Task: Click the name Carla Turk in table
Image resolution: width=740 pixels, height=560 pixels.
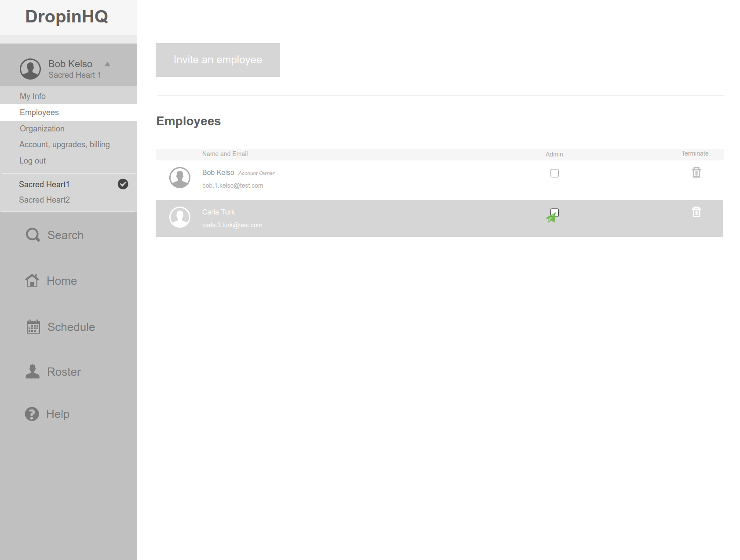Action: (219, 212)
